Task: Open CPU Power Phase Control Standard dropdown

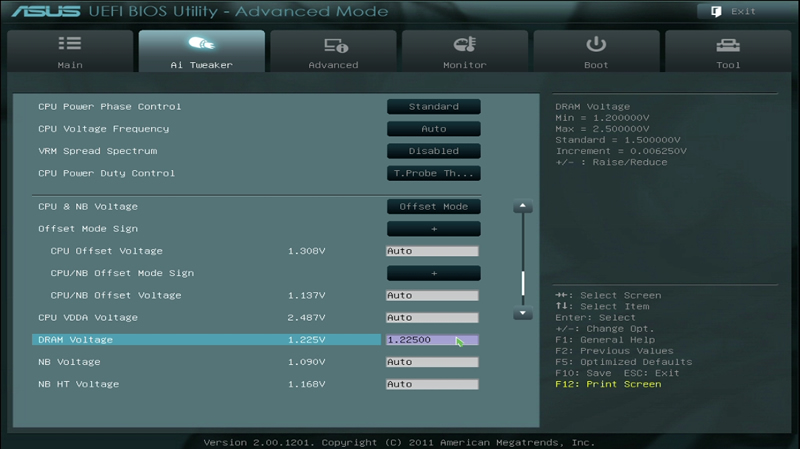Action: point(434,107)
